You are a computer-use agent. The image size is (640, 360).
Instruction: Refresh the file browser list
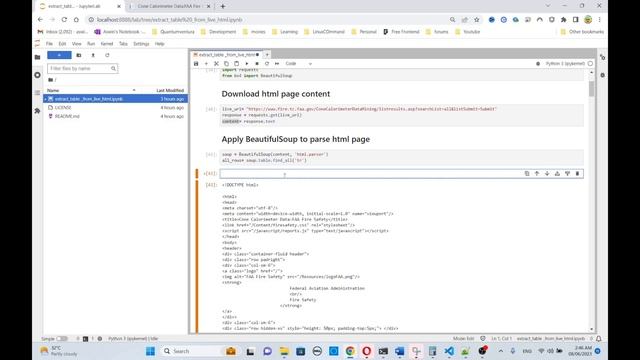[x=107, y=55]
